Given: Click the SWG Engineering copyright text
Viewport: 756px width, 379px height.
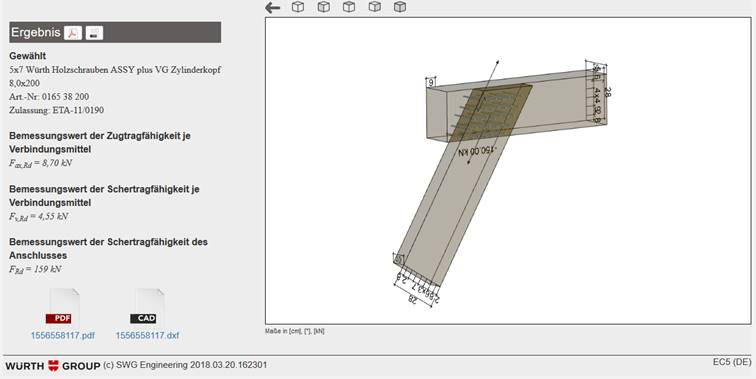Looking at the screenshot, I should (x=185, y=365).
